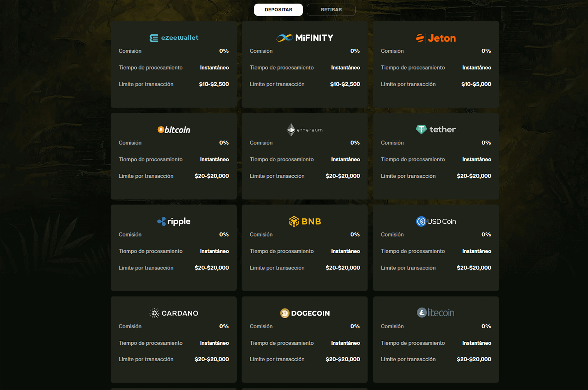Click the Comisión label in DOGECOIN card

click(x=261, y=326)
